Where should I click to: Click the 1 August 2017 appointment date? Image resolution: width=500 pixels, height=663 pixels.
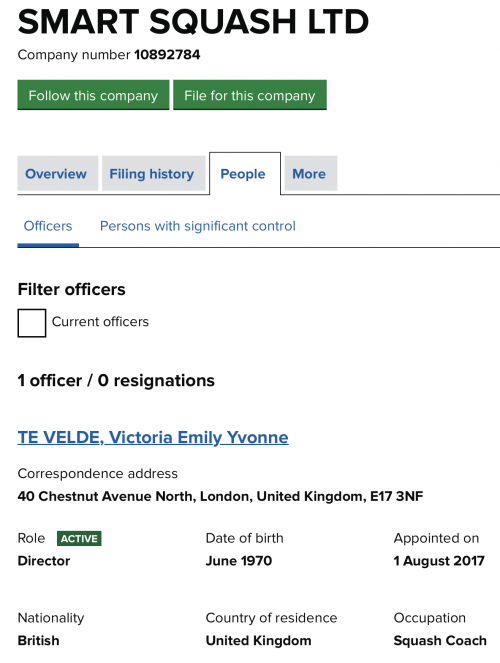(439, 561)
